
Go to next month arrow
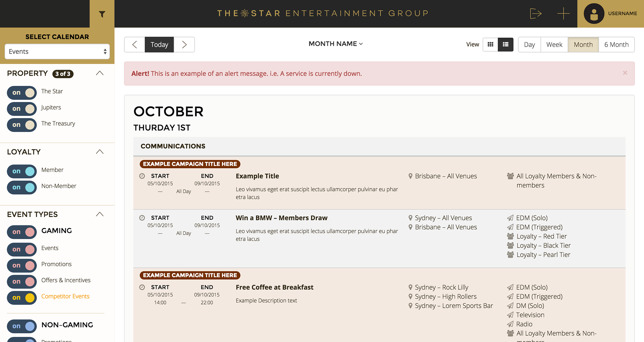(x=184, y=45)
